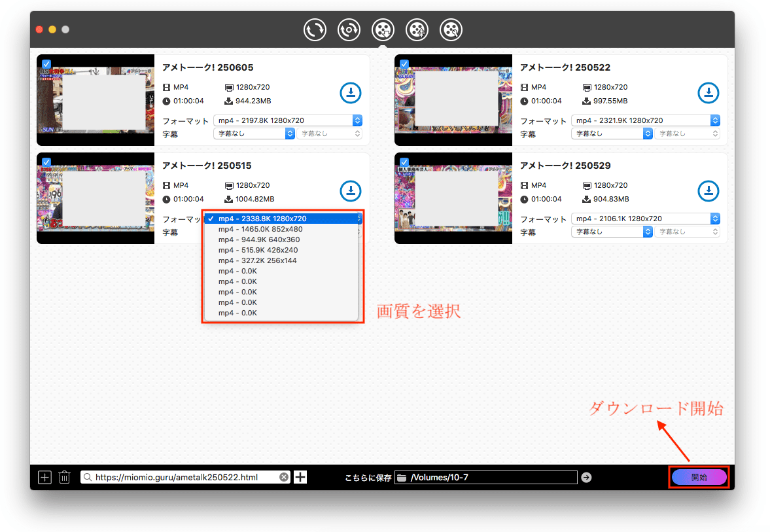The width and height of the screenshot is (770, 532).
Task: Open the fourth film reel toolbar icon
Action: [x=417, y=30]
